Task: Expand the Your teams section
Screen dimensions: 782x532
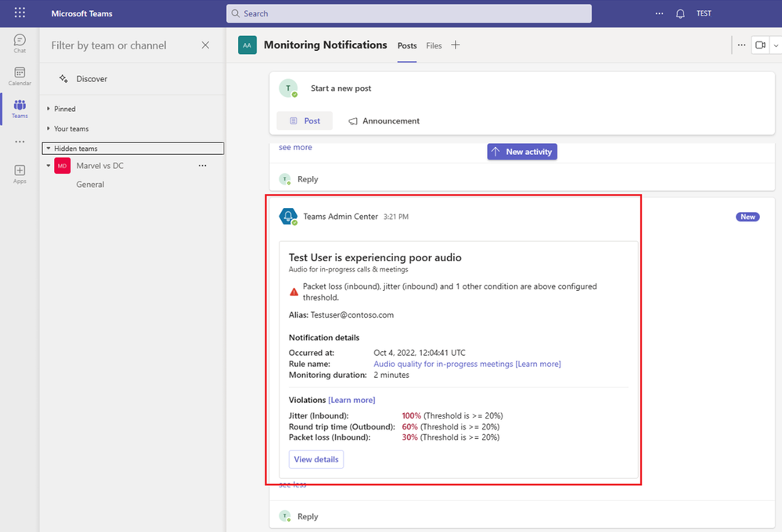Action: pos(49,128)
